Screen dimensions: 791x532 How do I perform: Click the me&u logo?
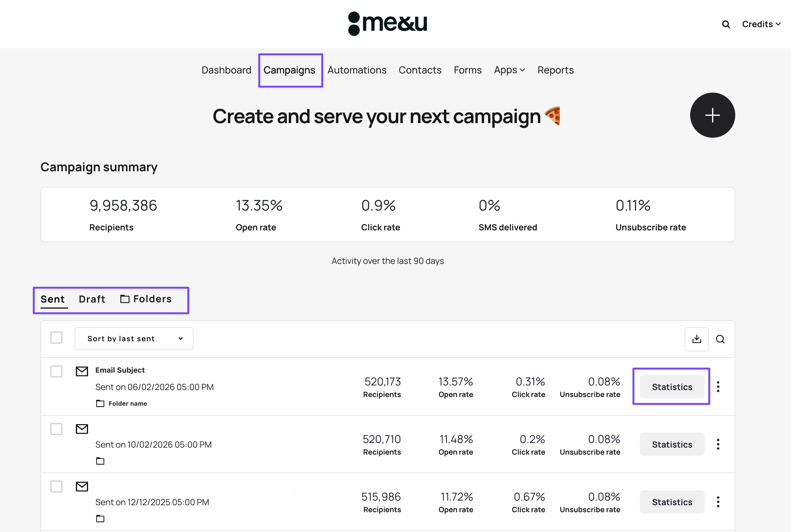[x=388, y=24]
